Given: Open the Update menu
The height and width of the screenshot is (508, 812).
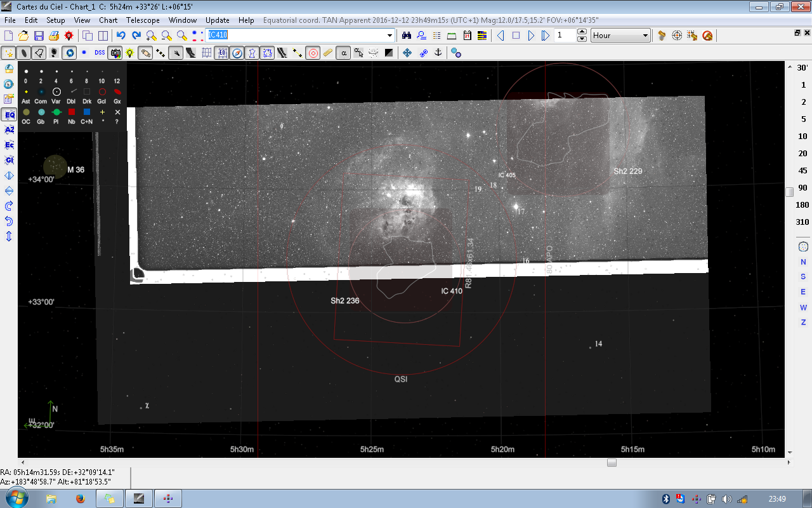Looking at the screenshot, I should [x=218, y=20].
